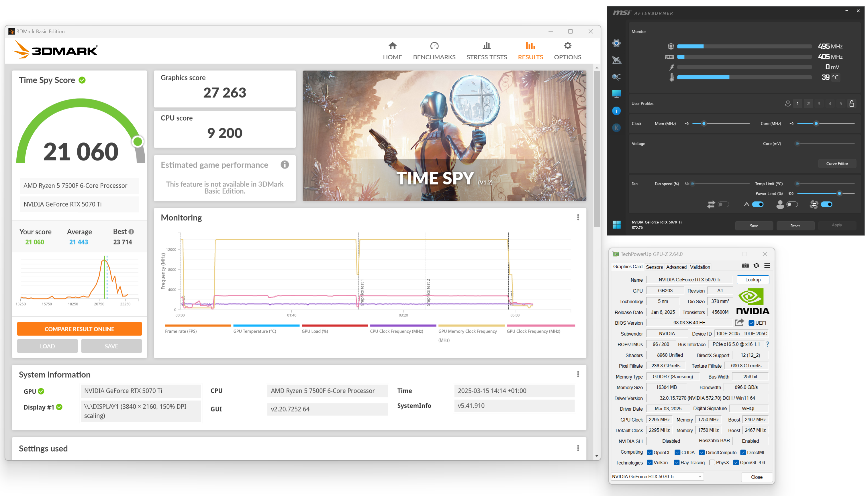The image size is (868, 496).
Task: Open Afterburner settings gear in sidebar
Action: (616, 43)
